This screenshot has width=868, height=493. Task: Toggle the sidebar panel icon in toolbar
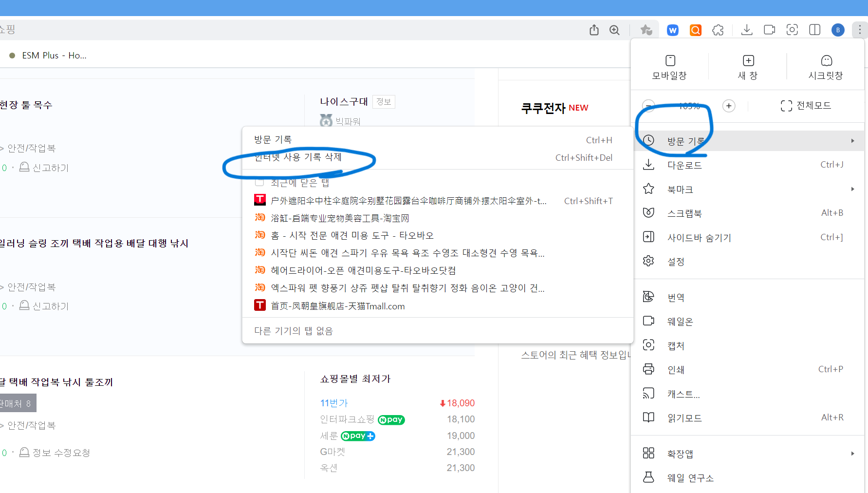pyautogui.click(x=815, y=30)
